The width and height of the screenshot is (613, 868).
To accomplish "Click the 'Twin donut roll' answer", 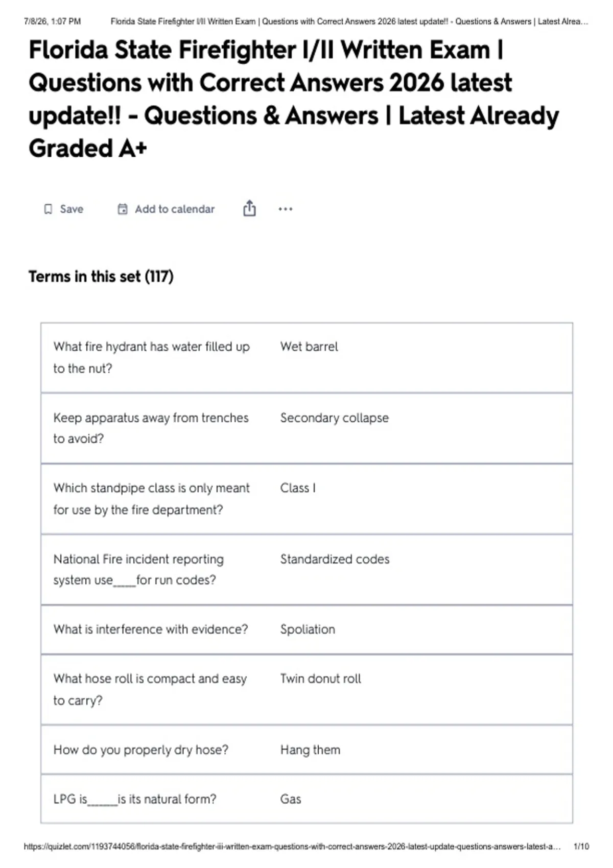I will pyautogui.click(x=320, y=679).
